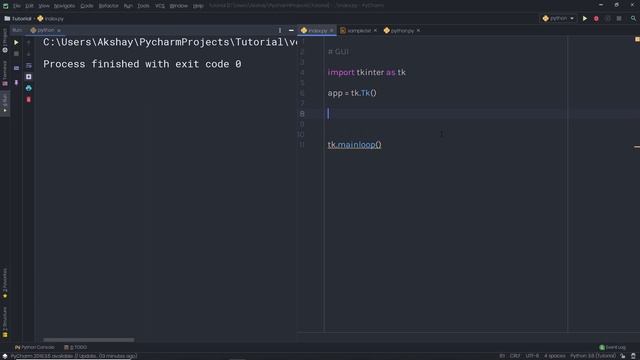Image resolution: width=640 pixels, height=360 pixels.
Task: Click the restore layout icon in Run panel
Action: tap(16, 68)
